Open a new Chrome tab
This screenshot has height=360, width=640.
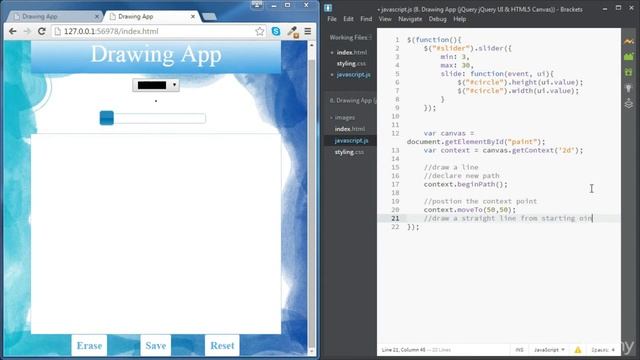[209, 17]
